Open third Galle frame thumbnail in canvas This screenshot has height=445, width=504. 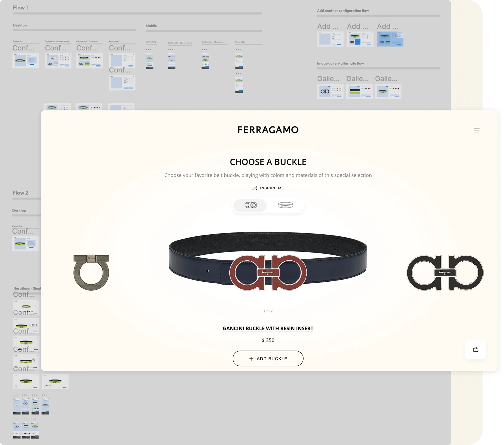pos(388,91)
